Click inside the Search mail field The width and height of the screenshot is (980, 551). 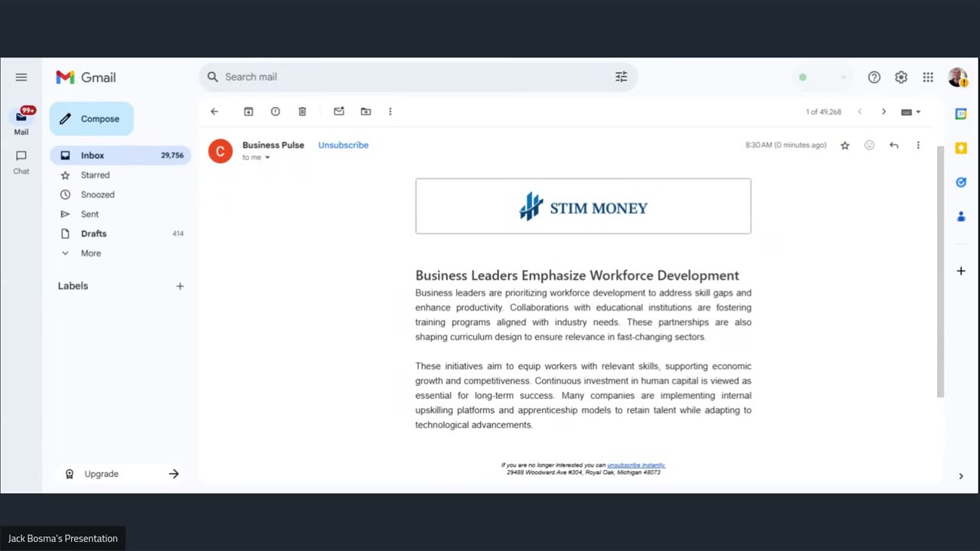[417, 77]
